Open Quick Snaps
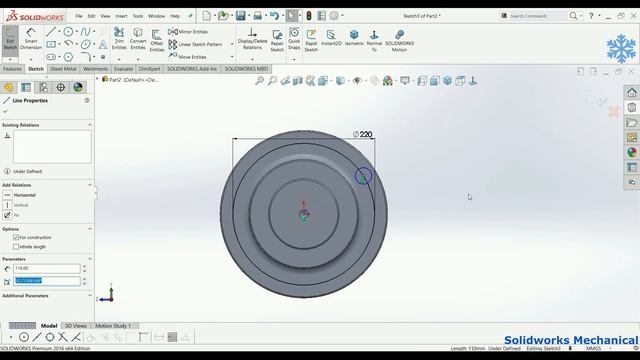This screenshot has width=640, height=360. (294, 38)
